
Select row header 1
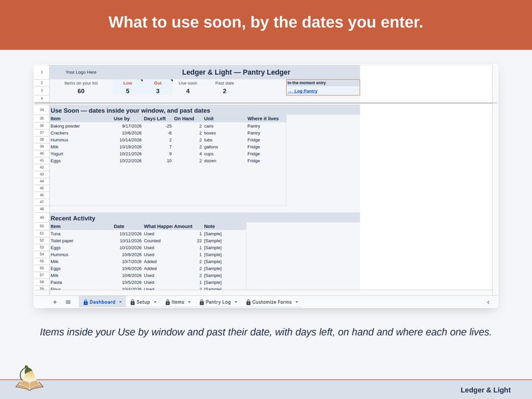point(42,72)
